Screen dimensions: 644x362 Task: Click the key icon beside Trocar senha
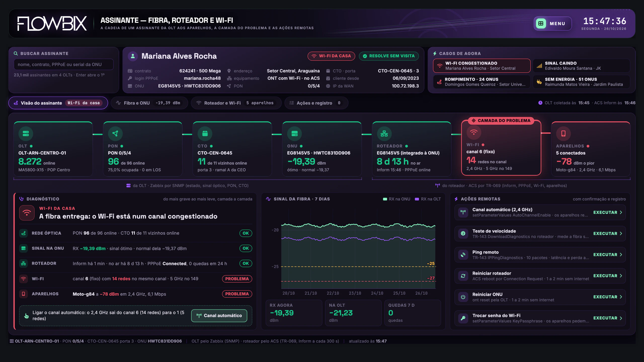tap(463, 318)
